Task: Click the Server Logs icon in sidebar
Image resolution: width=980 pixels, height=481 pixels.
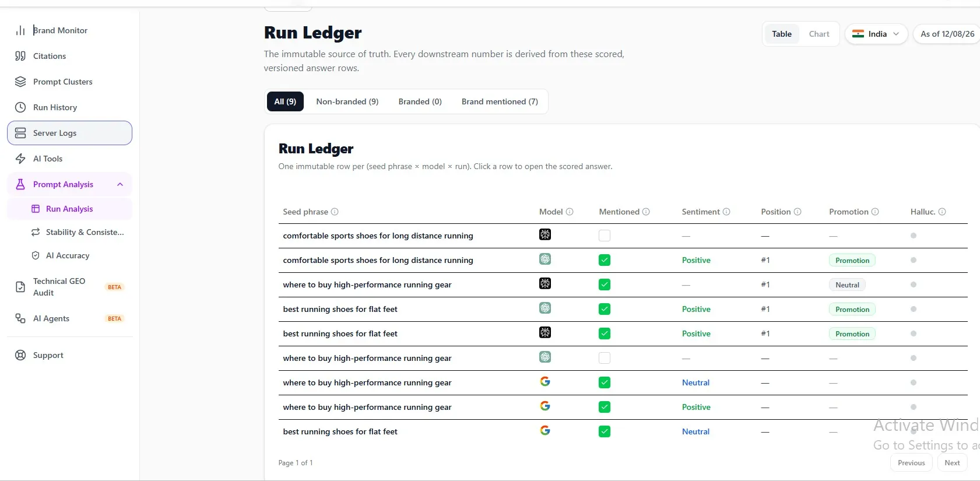Action: click(x=20, y=133)
